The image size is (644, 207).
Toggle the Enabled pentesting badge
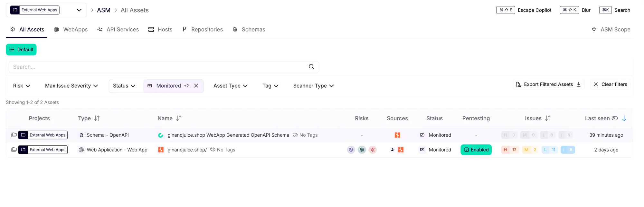pos(476,150)
